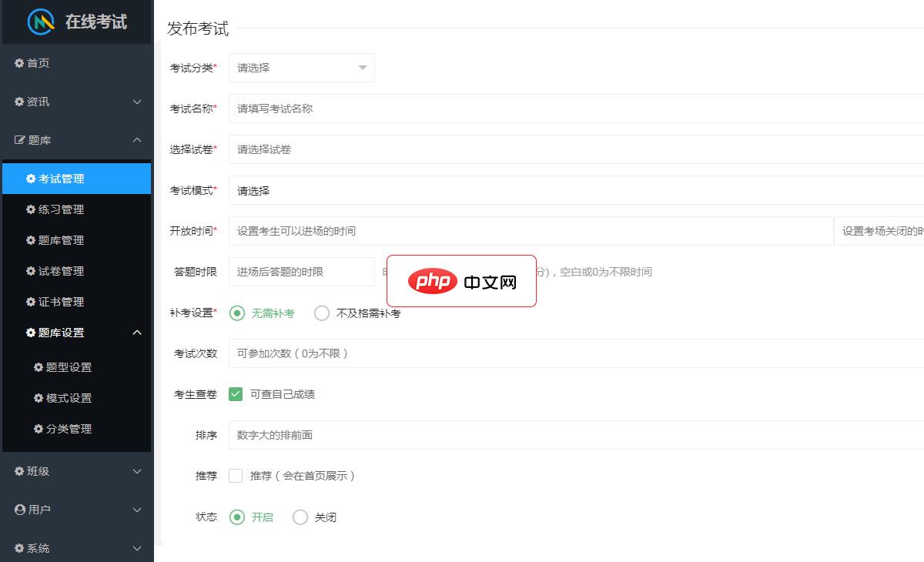Click the 班级 class management gear icon
924x562 pixels.
(x=19, y=471)
